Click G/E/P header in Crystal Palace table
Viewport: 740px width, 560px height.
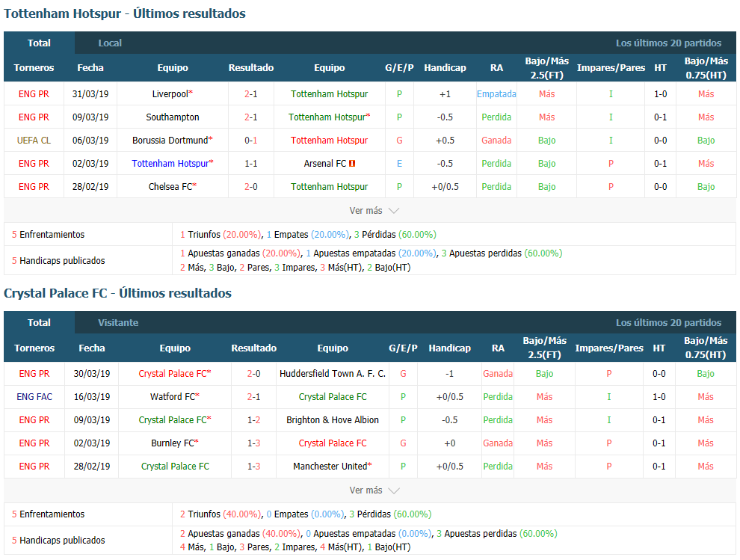pos(403,348)
